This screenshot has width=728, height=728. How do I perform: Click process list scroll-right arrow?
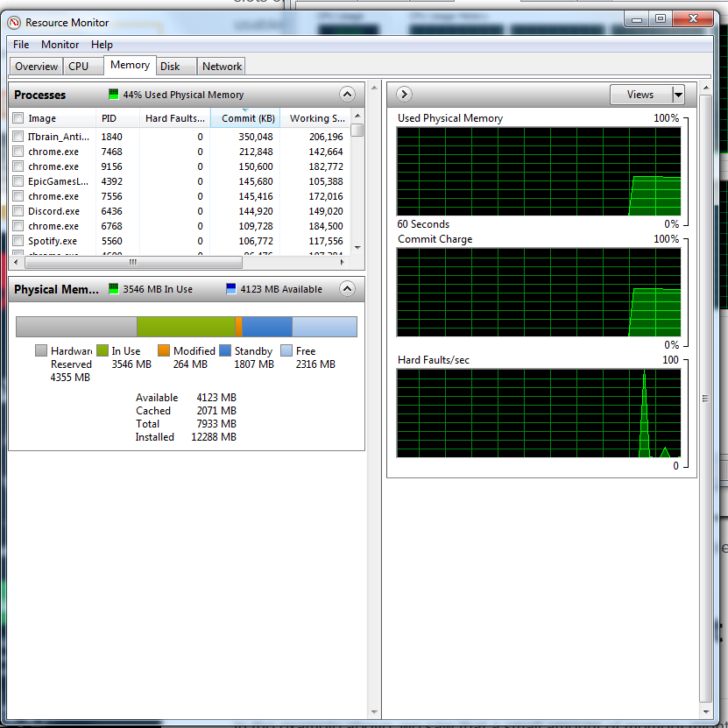[343, 262]
